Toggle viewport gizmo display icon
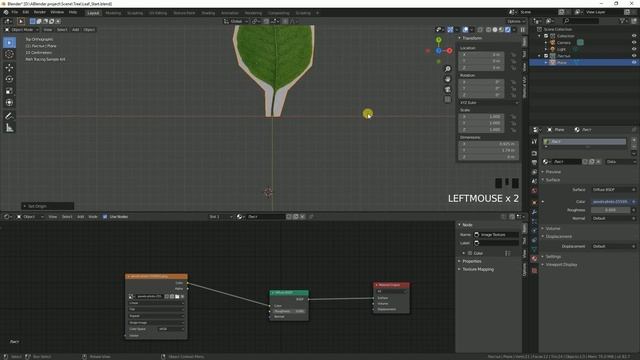 pyautogui.click(x=450, y=30)
